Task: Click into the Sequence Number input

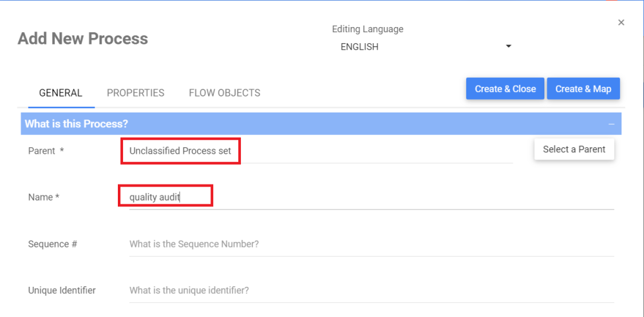Action: point(371,244)
